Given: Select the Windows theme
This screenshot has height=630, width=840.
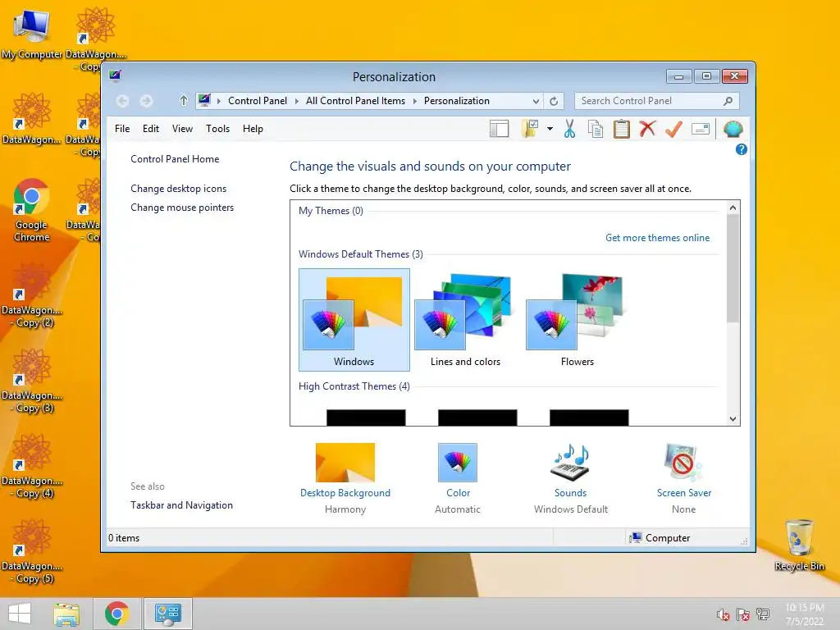Looking at the screenshot, I should click(x=354, y=320).
